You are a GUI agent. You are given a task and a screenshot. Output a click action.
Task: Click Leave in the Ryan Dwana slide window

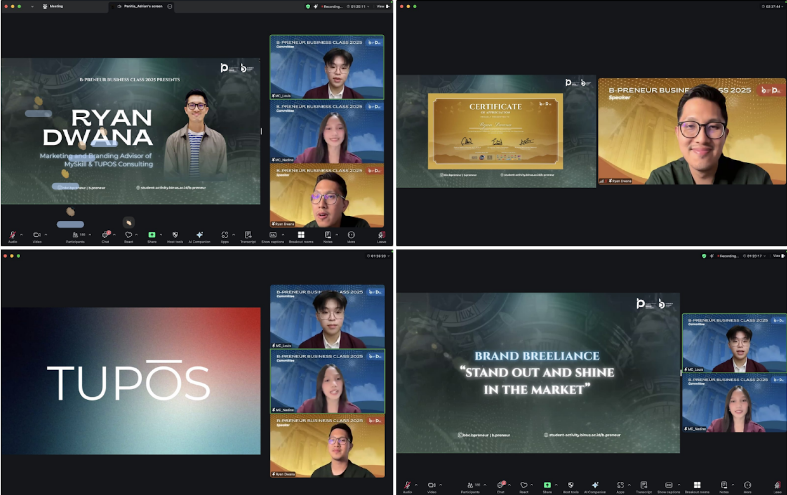click(x=381, y=234)
